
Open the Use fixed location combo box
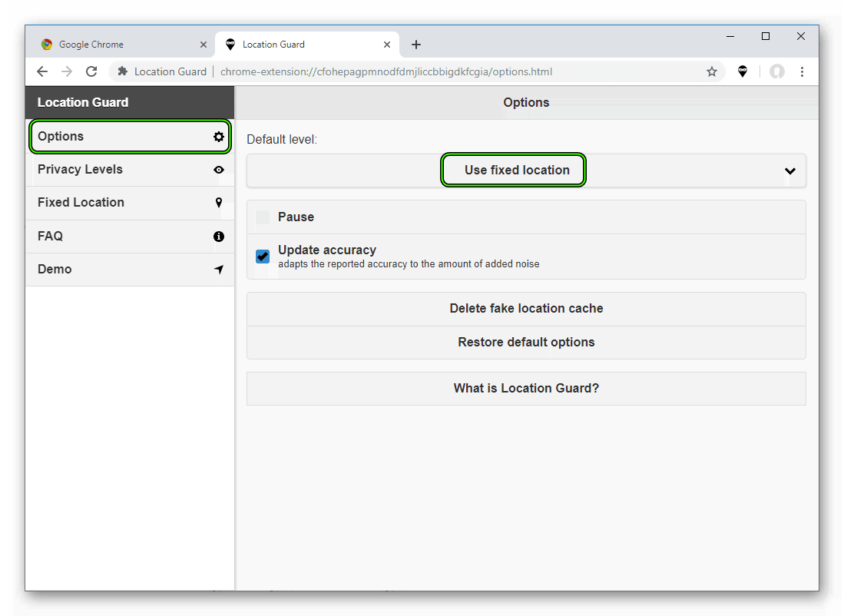[x=526, y=171]
